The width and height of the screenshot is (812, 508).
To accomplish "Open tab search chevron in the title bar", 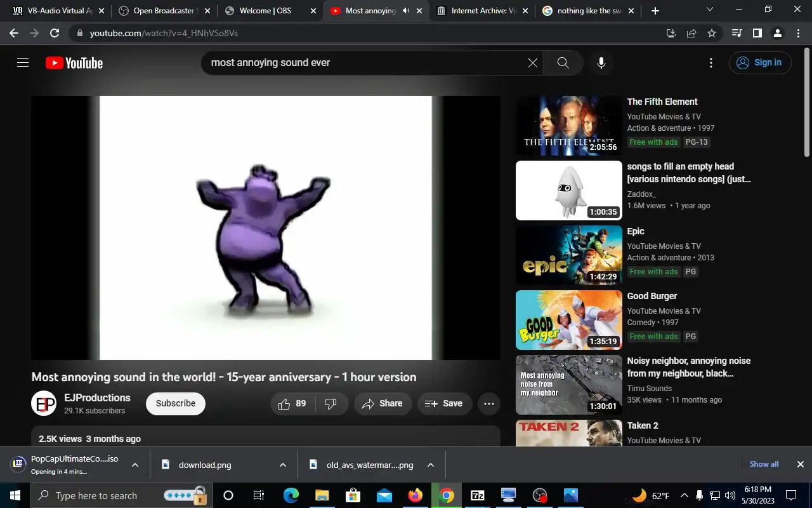I will [x=710, y=10].
